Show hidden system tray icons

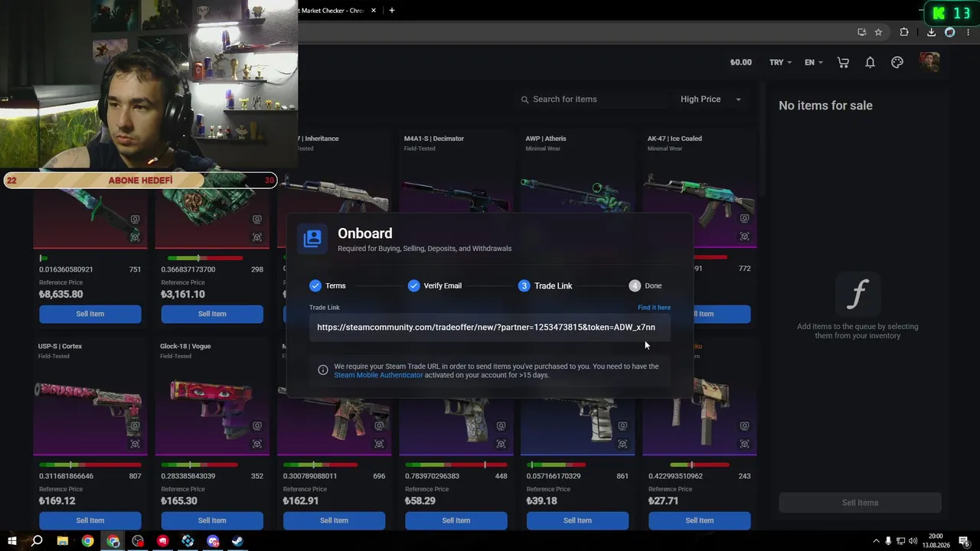tap(877, 541)
